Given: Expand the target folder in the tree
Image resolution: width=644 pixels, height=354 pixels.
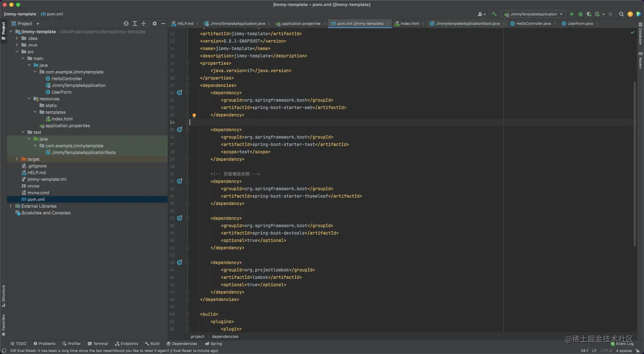Looking at the screenshot, I should [17, 159].
